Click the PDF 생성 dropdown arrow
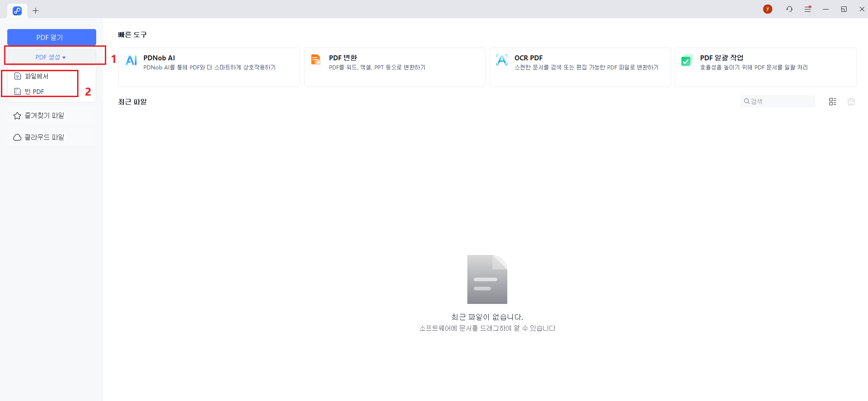 (x=64, y=58)
